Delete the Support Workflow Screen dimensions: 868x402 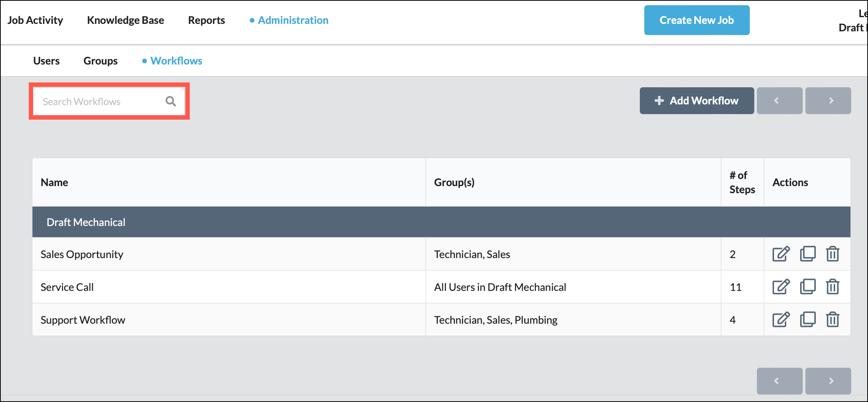click(833, 320)
